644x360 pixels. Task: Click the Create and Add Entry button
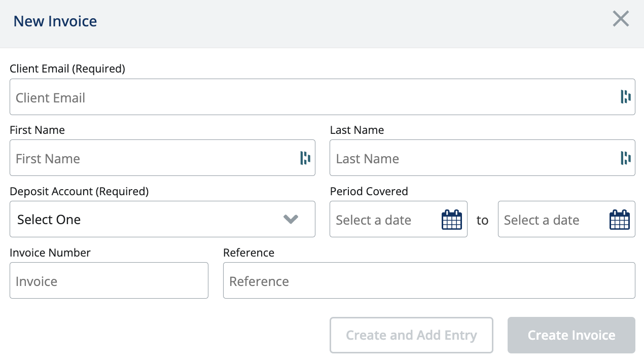pyautogui.click(x=411, y=335)
